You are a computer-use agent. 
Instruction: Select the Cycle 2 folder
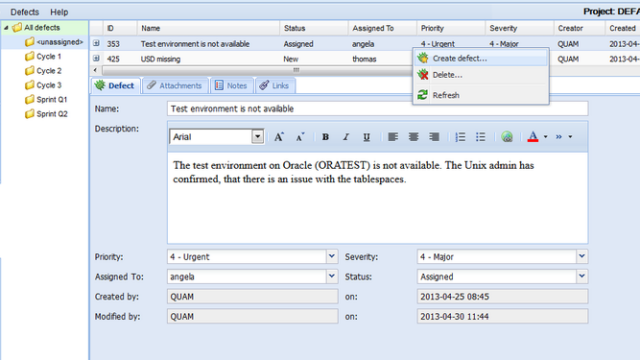click(43, 71)
